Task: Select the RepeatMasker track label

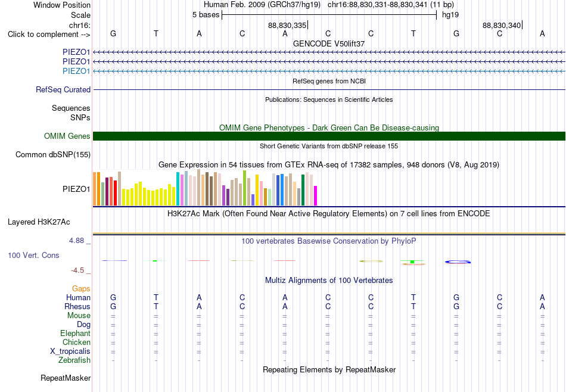Action: (x=66, y=378)
